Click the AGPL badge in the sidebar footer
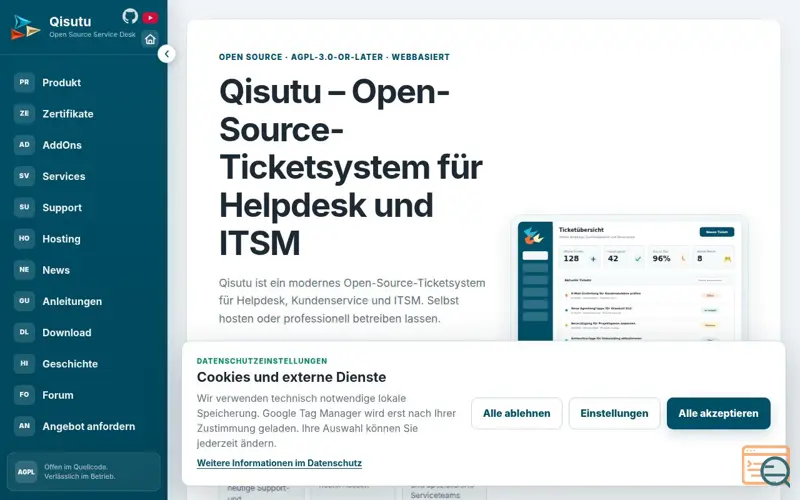Image resolution: width=800 pixels, height=500 pixels. coord(26,472)
